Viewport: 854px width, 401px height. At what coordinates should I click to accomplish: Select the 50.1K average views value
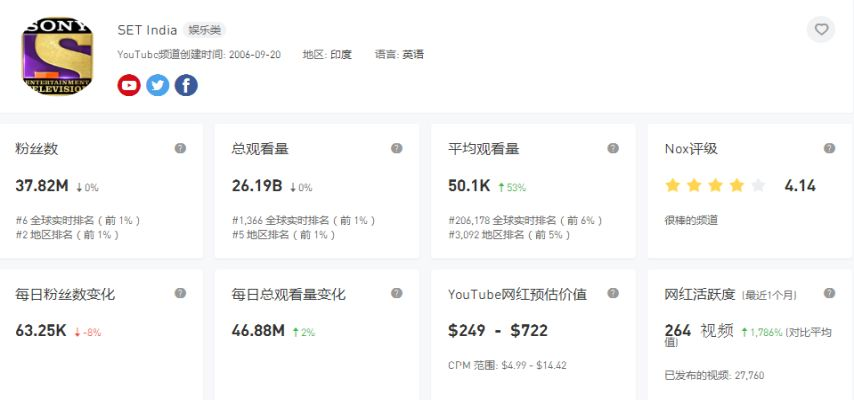coord(469,186)
